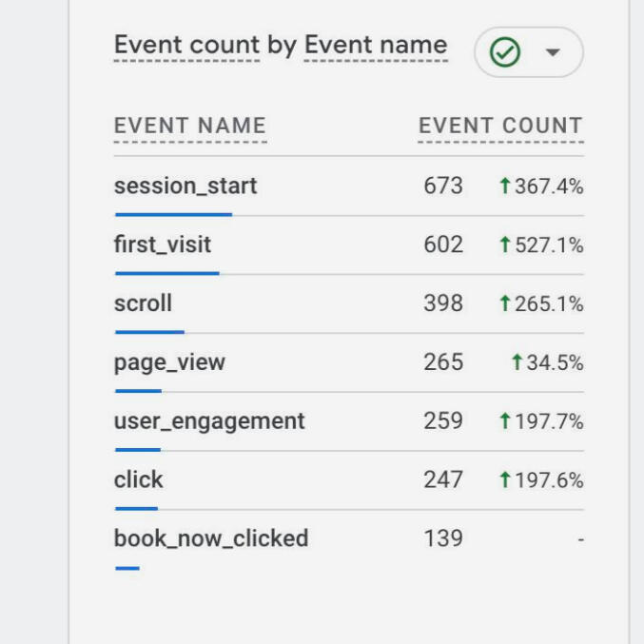
Task: Click the 367.4% increase arrow for session_start
Action: 505,186
